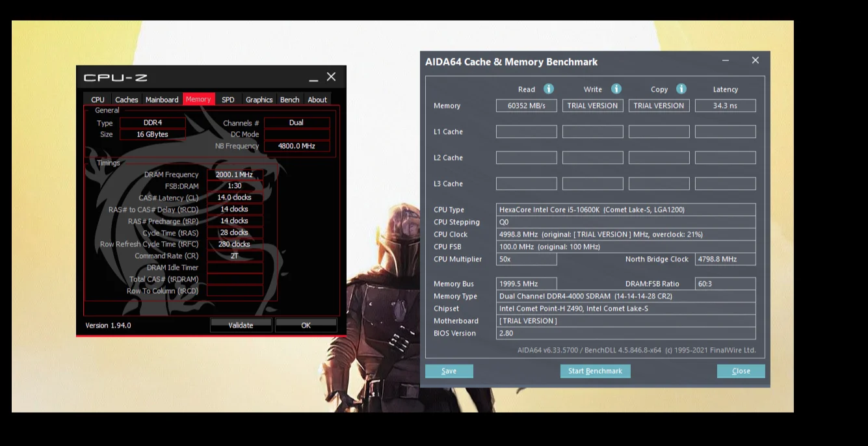The width and height of the screenshot is (868, 446).
Task: Click the AIDA64 v6.33.5700 version text
Action: click(637, 350)
